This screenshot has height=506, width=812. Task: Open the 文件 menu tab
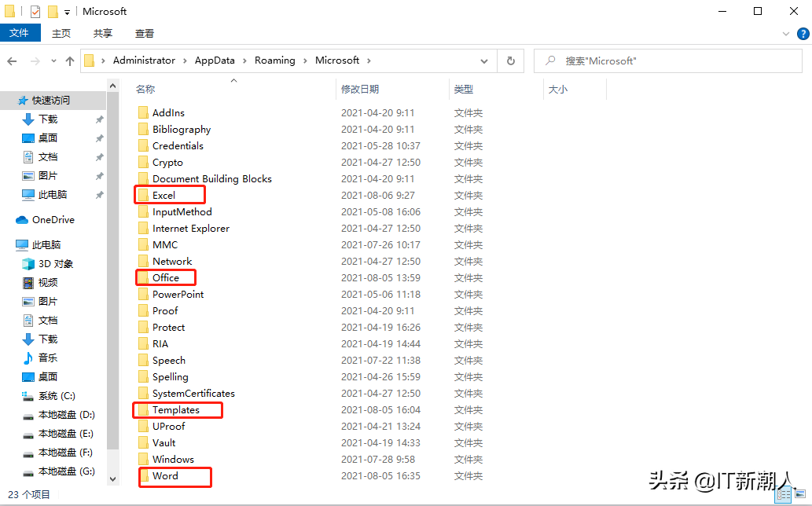click(20, 33)
